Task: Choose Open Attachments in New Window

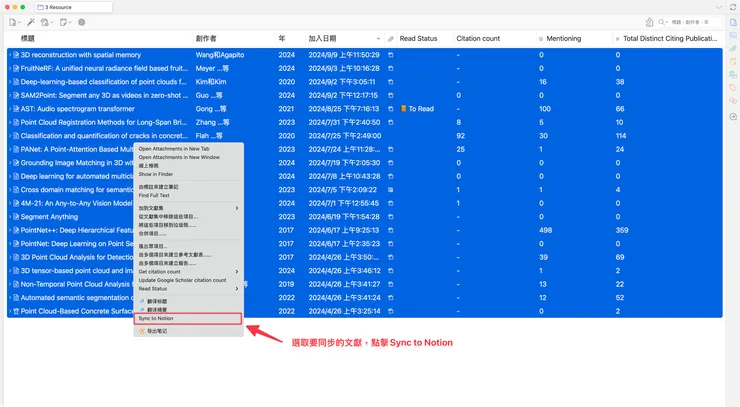Action: click(188, 157)
